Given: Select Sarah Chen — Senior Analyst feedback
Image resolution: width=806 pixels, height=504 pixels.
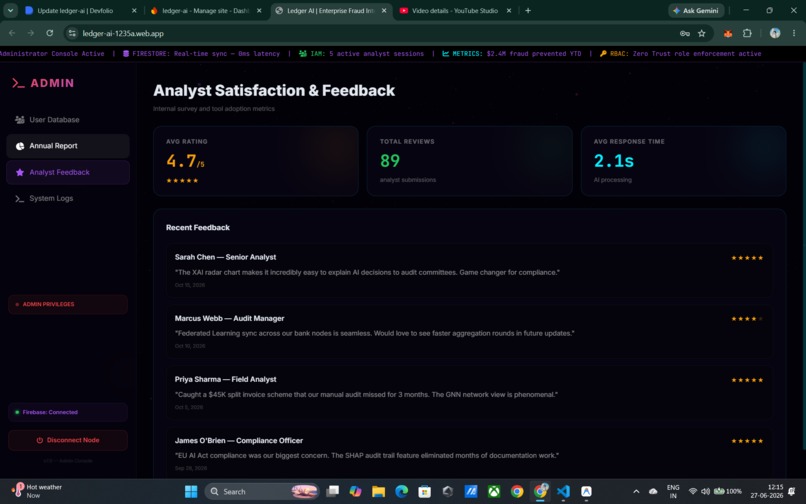Looking at the screenshot, I should [x=469, y=271].
